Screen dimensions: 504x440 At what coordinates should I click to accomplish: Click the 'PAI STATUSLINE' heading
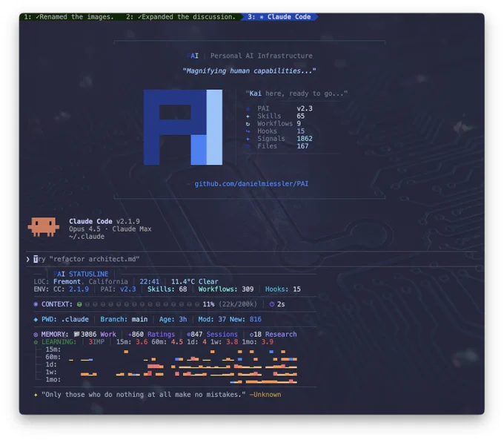81,274
